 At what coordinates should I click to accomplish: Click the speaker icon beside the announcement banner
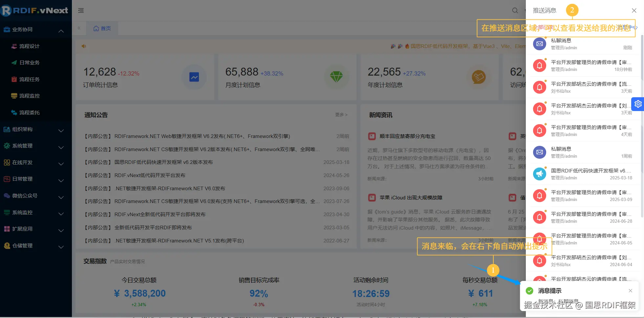click(x=84, y=46)
